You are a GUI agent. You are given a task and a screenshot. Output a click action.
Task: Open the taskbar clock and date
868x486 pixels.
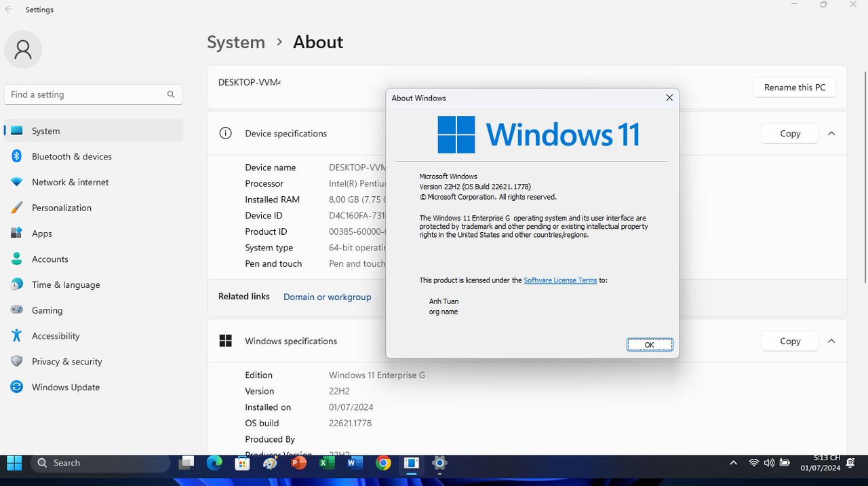[821, 463]
